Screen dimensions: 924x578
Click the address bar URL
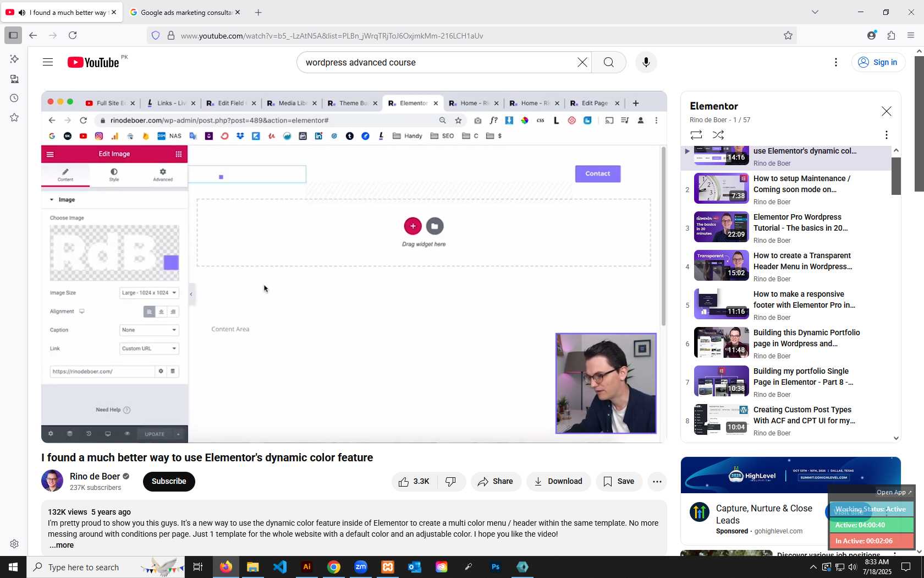(332, 36)
